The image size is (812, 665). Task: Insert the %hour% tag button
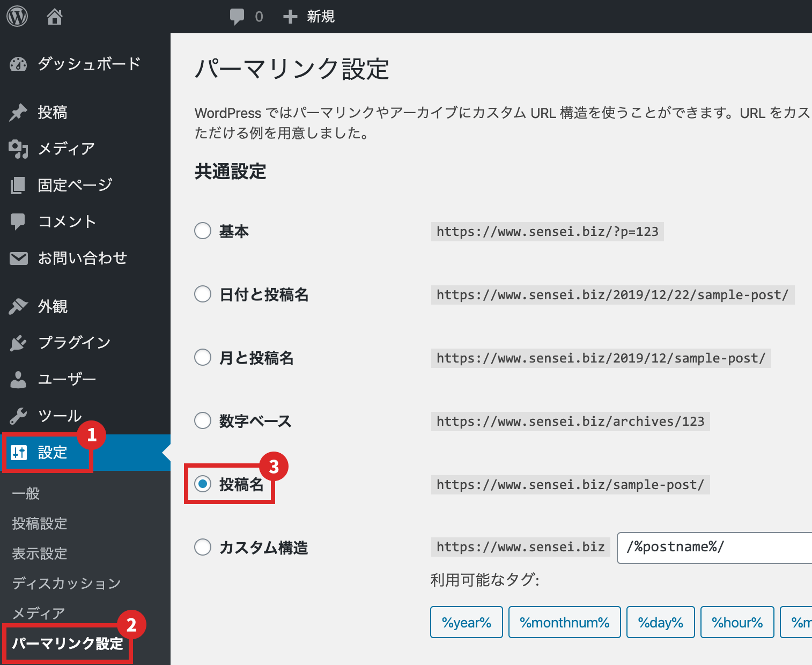point(737,622)
